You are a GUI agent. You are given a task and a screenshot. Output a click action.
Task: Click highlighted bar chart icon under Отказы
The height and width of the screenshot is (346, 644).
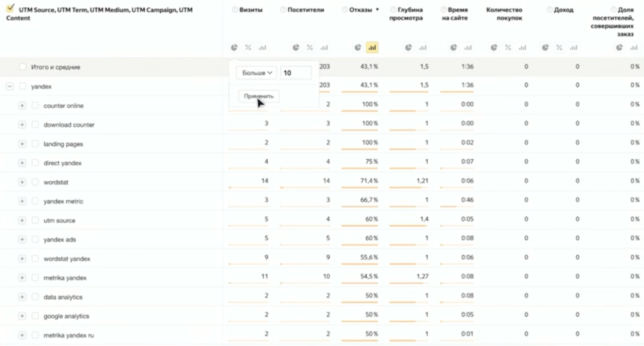[x=372, y=48]
